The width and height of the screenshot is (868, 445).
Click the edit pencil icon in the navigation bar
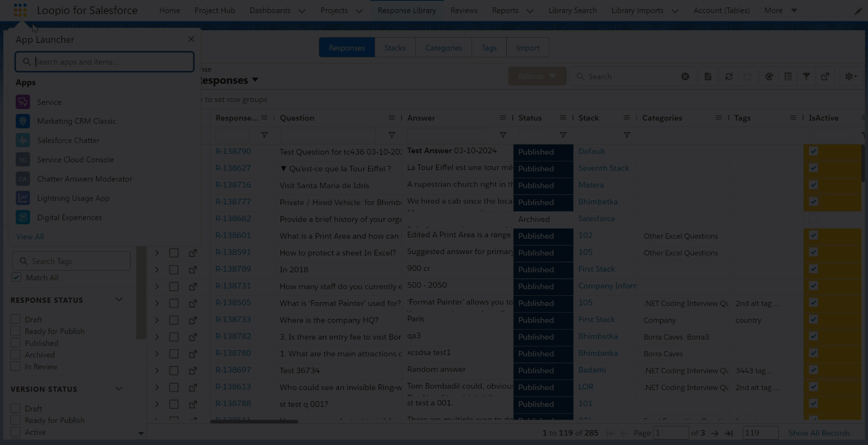(858, 11)
